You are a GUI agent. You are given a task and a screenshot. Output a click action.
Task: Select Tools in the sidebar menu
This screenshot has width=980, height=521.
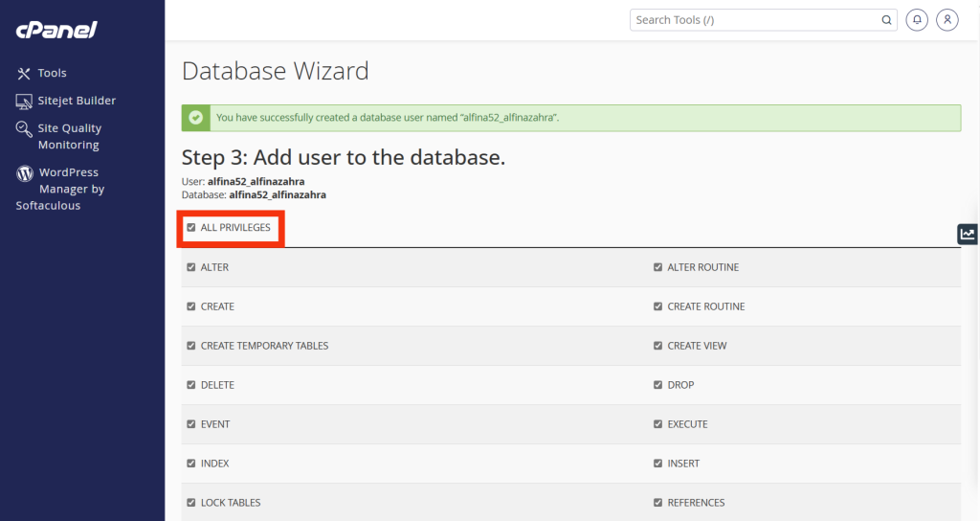pyautogui.click(x=53, y=74)
